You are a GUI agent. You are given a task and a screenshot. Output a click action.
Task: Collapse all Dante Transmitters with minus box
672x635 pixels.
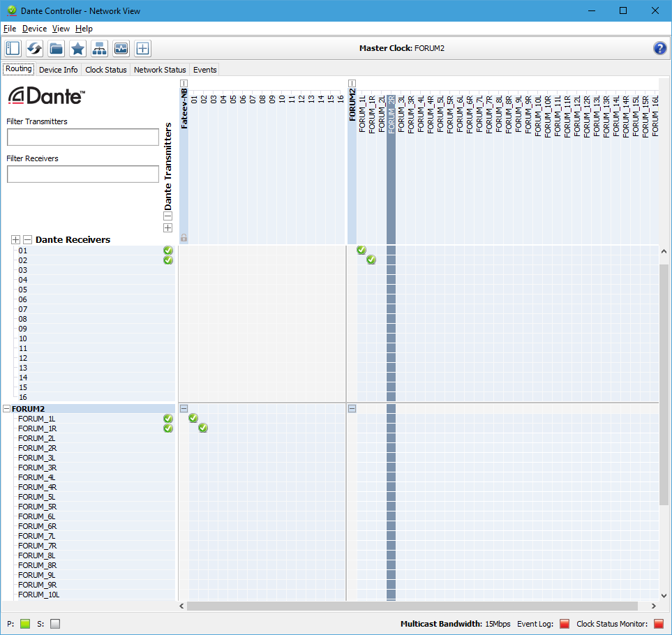tap(168, 216)
